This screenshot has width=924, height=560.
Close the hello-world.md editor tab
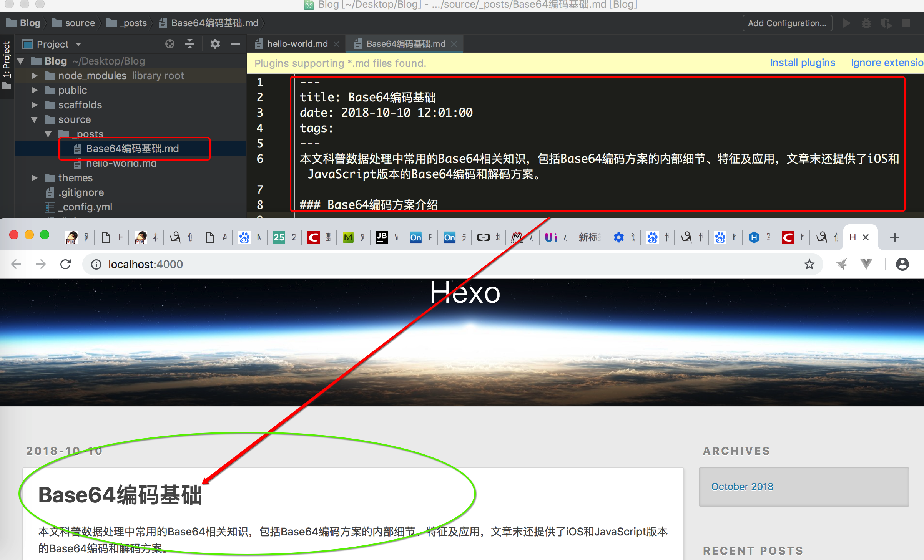(x=336, y=44)
